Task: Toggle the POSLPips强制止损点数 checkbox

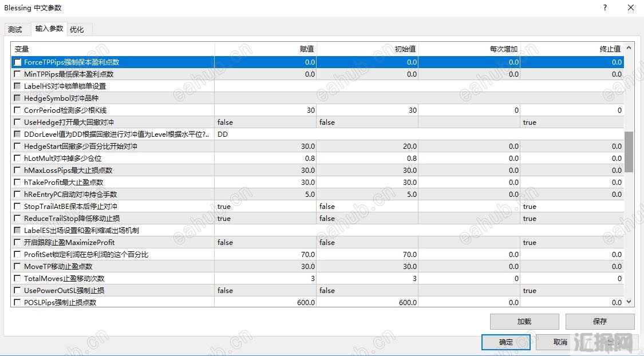Action: click(18, 303)
